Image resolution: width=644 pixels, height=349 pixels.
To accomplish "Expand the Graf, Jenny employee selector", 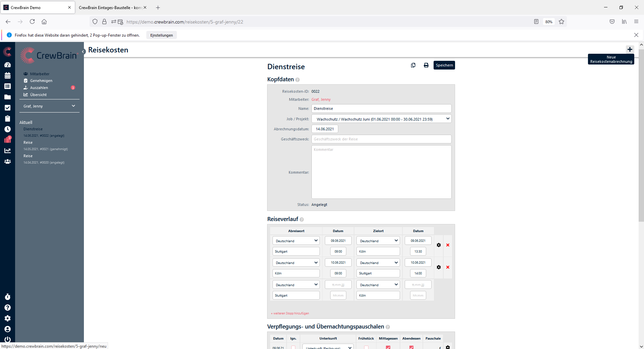I will click(x=49, y=106).
